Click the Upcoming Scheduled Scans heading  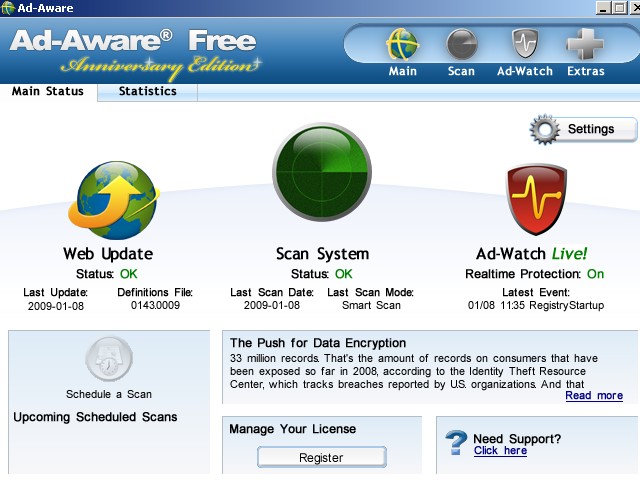click(95, 417)
